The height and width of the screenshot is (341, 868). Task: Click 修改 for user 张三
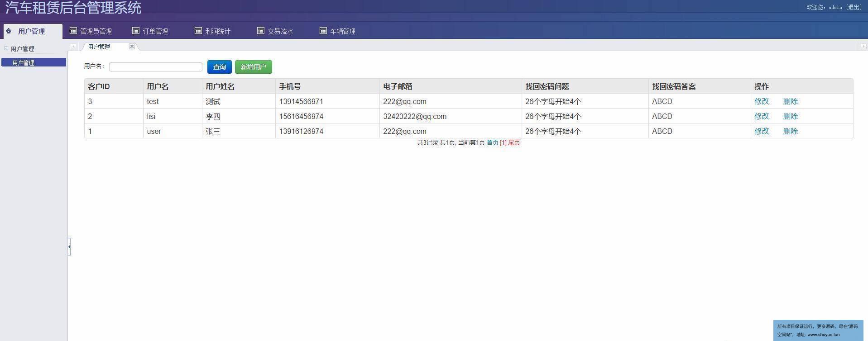pyautogui.click(x=762, y=131)
